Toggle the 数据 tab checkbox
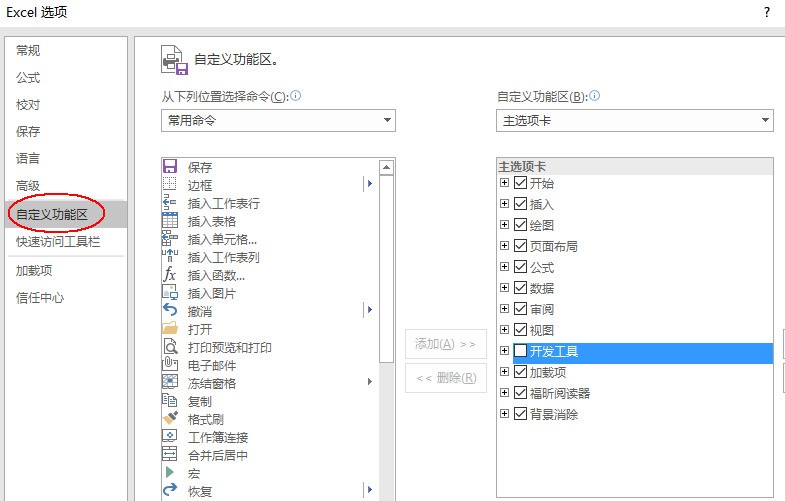 [x=521, y=288]
